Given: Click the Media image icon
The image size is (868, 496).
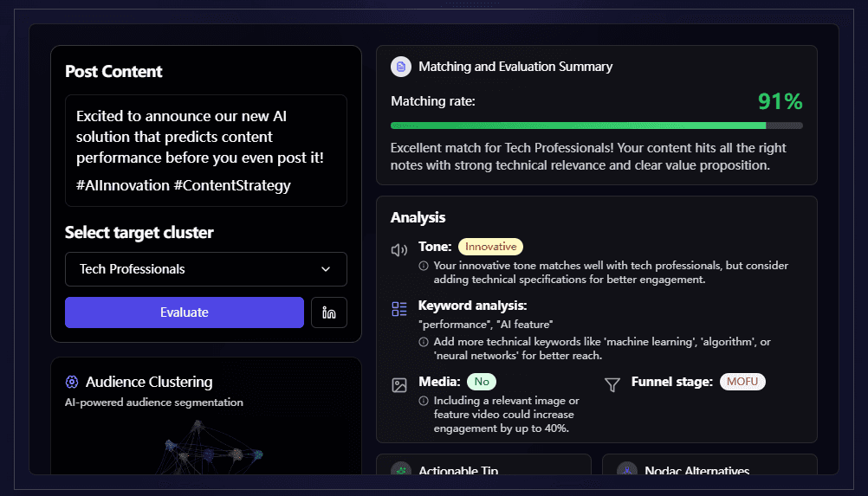Looking at the screenshot, I should click(399, 385).
